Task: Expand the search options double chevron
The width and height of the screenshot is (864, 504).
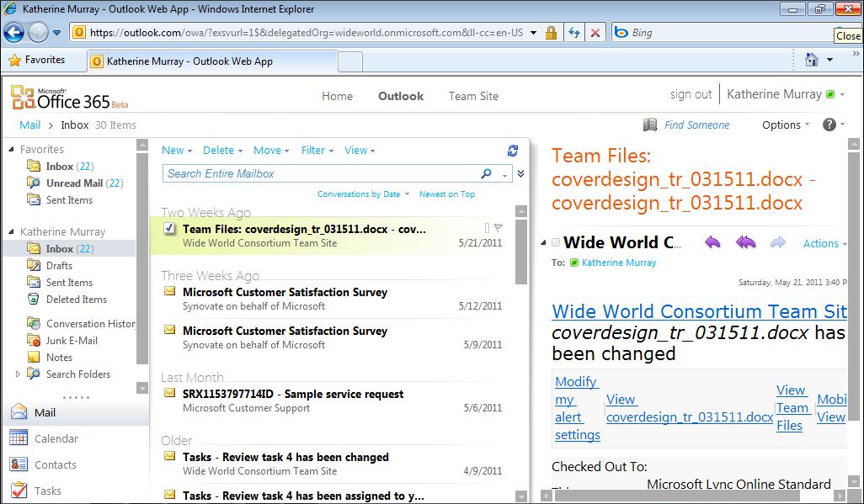Action: [x=520, y=173]
